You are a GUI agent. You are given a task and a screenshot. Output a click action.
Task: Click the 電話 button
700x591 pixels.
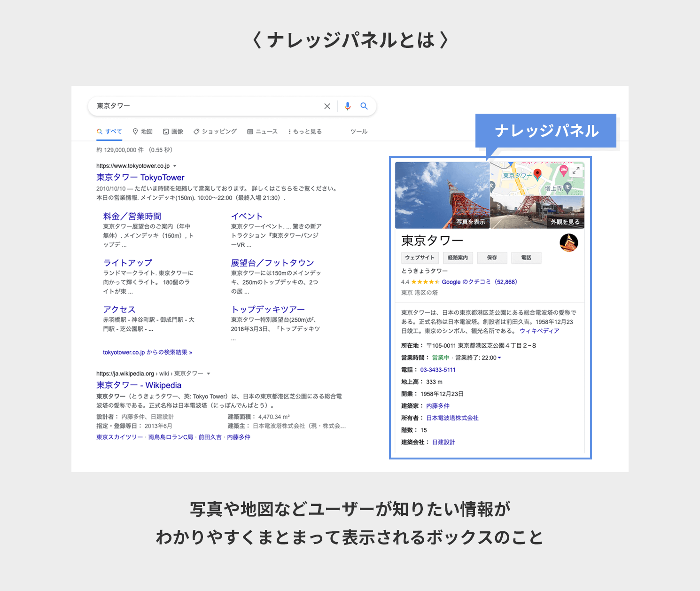pyautogui.click(x=526, y=258)
